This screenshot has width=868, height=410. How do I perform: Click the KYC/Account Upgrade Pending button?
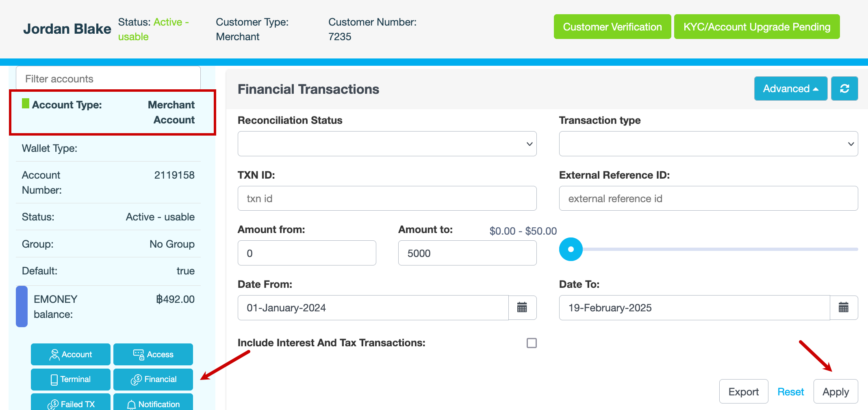(757, 27)
